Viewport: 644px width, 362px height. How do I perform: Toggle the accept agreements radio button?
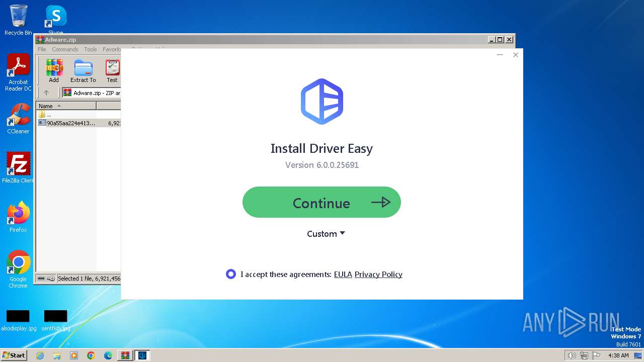pyautogui.click(x=231, y=274)
